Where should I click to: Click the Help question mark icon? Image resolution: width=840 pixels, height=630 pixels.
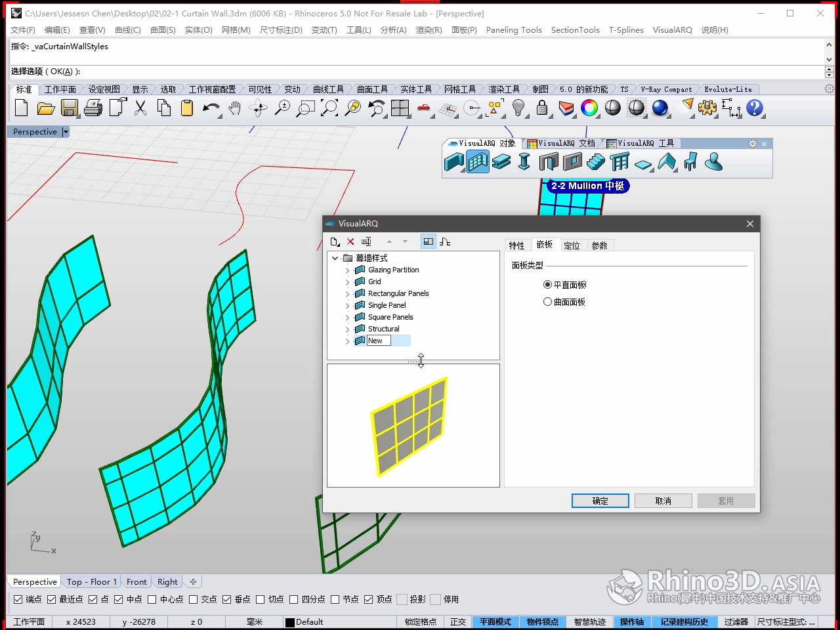(755, 108)
